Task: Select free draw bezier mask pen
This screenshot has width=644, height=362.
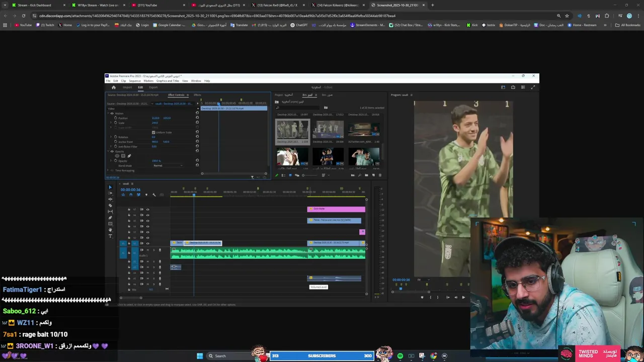Action: 129,156
